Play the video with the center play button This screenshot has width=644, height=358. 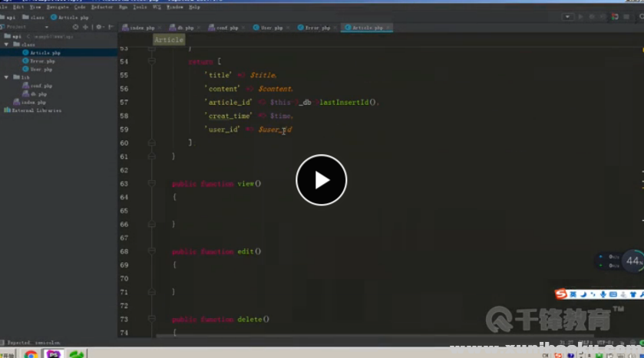pyautogui.click(x=322, y=180)
